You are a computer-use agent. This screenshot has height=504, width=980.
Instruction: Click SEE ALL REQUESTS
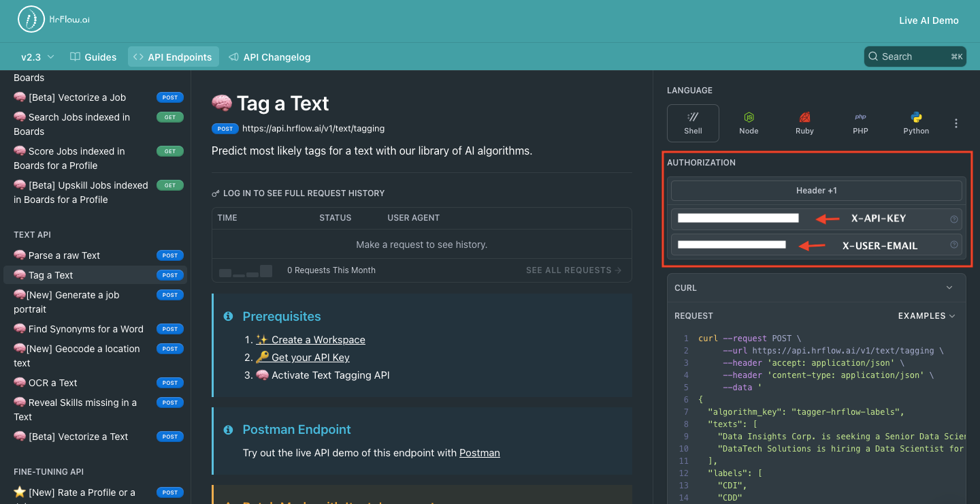(568, 270)
